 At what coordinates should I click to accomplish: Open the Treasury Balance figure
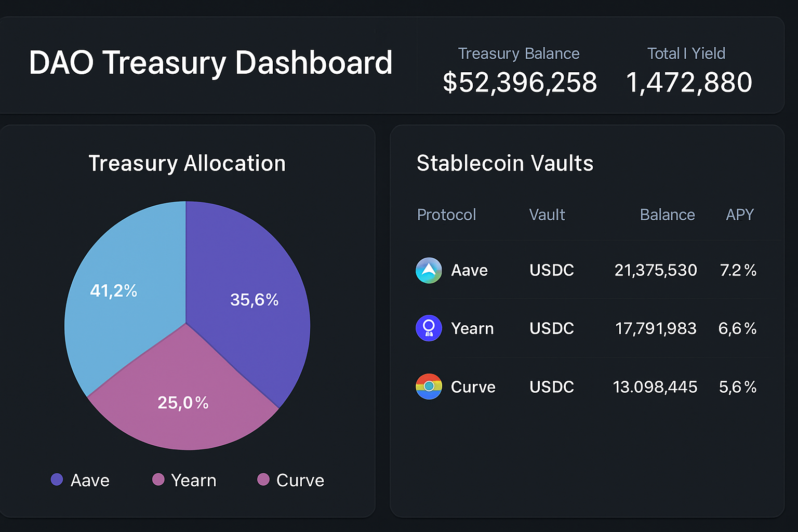pyautogui.click(x=520, y=82)
